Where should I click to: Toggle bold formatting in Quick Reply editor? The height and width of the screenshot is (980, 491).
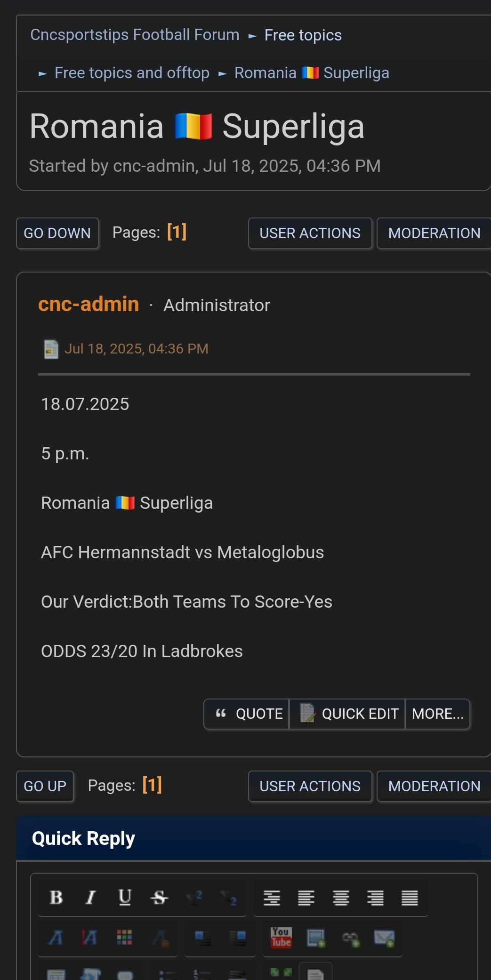coord(56,898)
